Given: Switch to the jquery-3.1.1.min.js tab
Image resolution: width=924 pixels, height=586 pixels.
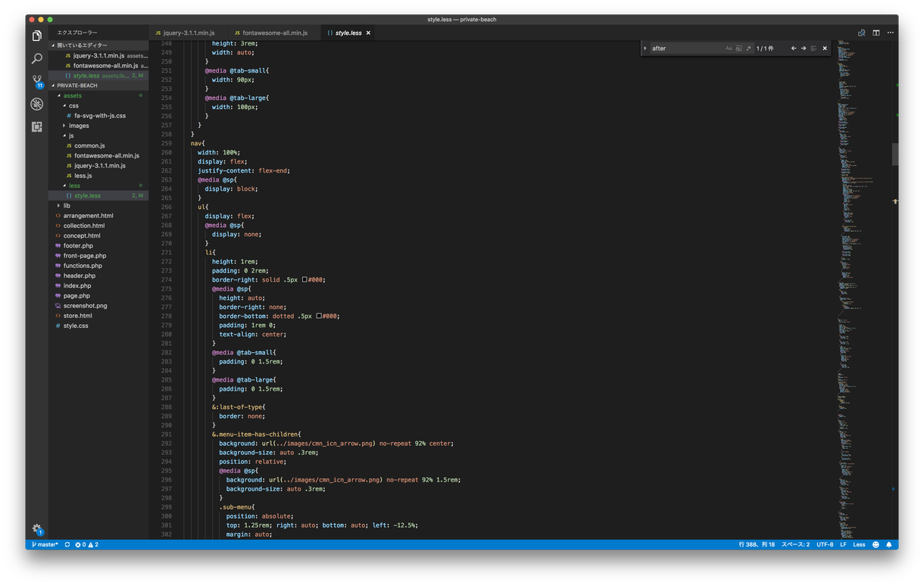Looking at the screenshot, I should point(189,33).
